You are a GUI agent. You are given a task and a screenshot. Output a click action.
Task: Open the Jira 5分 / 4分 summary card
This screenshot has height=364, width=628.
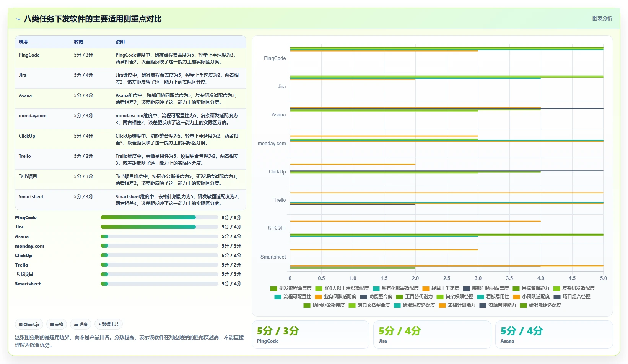(x=432, y=335)
